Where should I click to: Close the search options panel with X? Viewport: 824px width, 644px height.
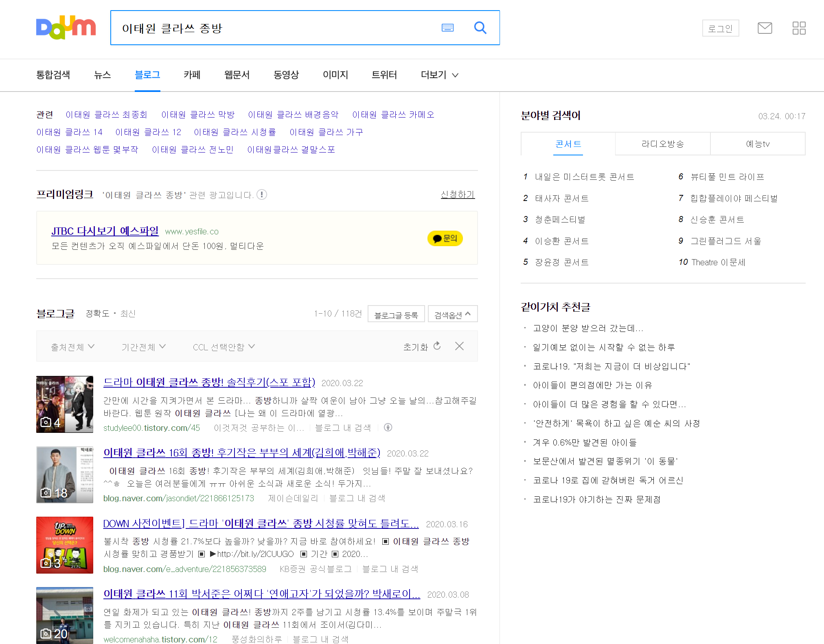(x=459, y=346)
